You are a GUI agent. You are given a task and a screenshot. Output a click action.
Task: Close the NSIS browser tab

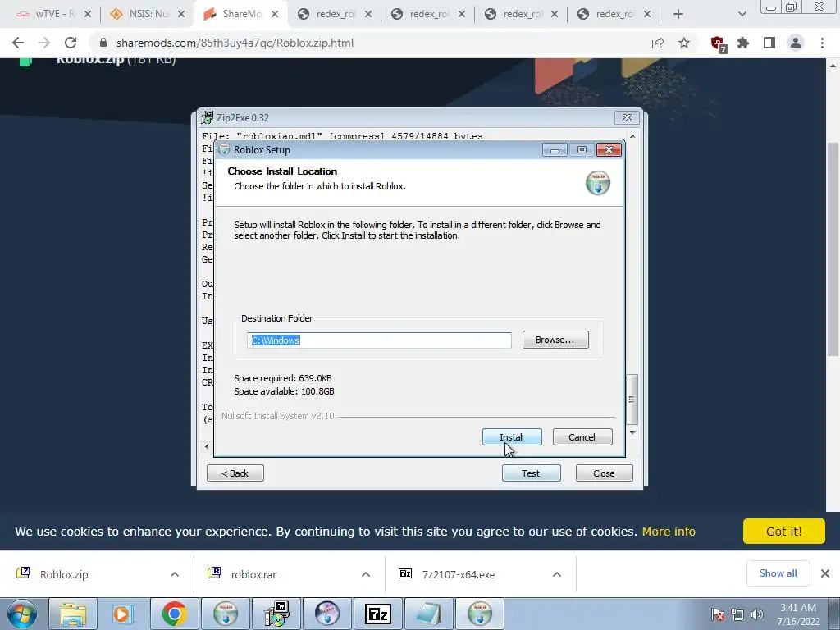click(181, 14)
